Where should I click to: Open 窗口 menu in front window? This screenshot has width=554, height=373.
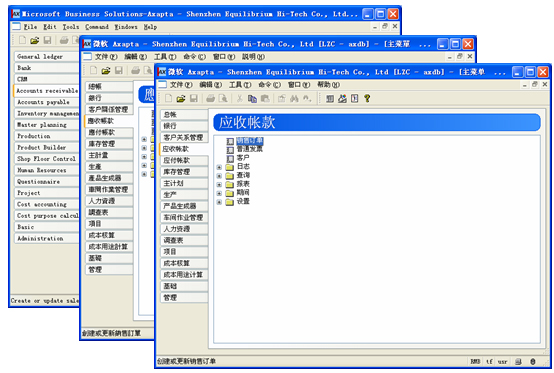(x=299, y=85)
